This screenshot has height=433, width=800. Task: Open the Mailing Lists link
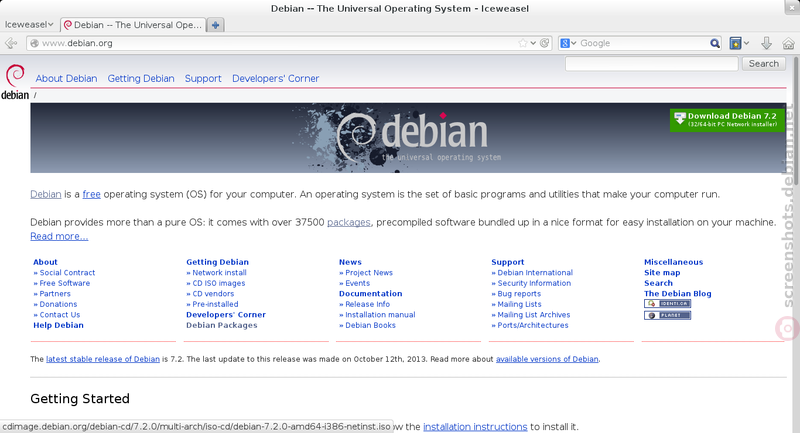coord(519,304)
